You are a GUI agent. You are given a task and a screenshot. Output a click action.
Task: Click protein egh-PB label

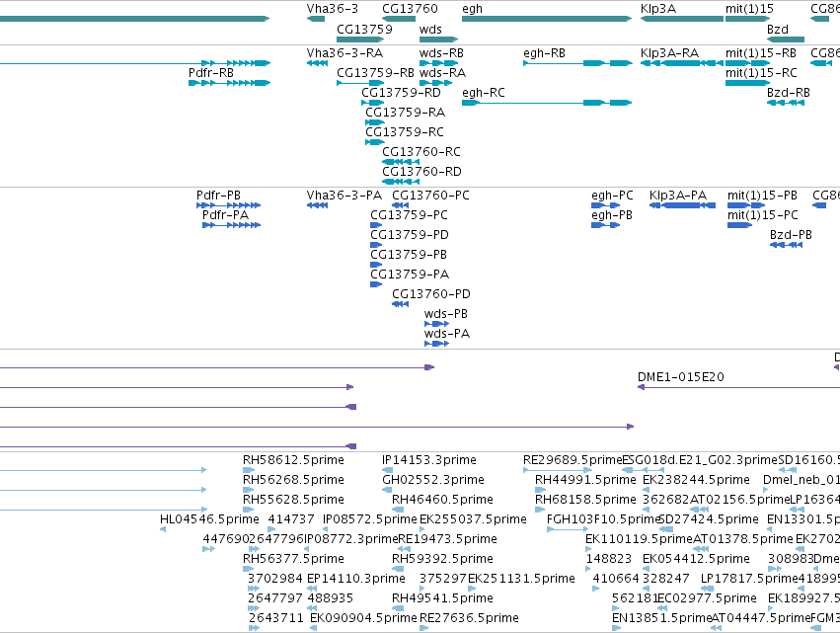[612, 215]
